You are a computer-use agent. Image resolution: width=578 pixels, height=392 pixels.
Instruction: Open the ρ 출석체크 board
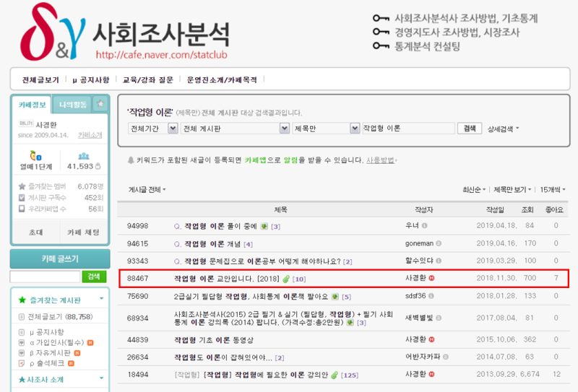click(47, 363)
